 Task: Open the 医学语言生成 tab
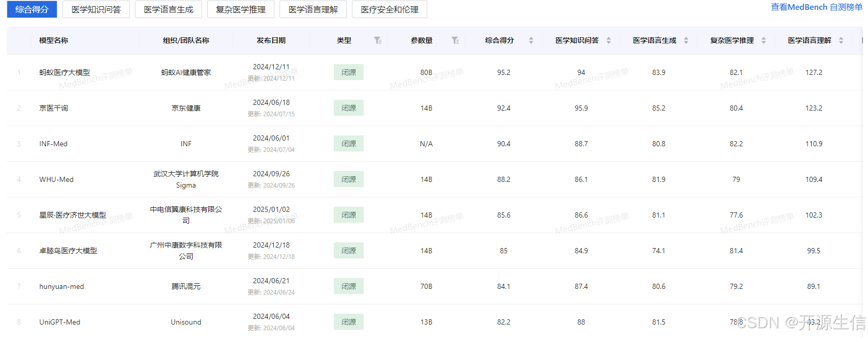pos(168,9)
